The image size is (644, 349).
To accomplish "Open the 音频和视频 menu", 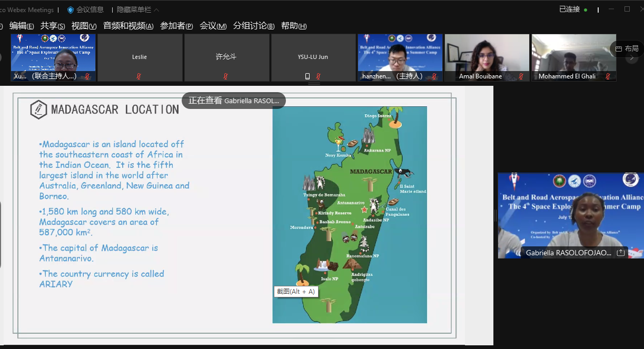I will (128, 26).
